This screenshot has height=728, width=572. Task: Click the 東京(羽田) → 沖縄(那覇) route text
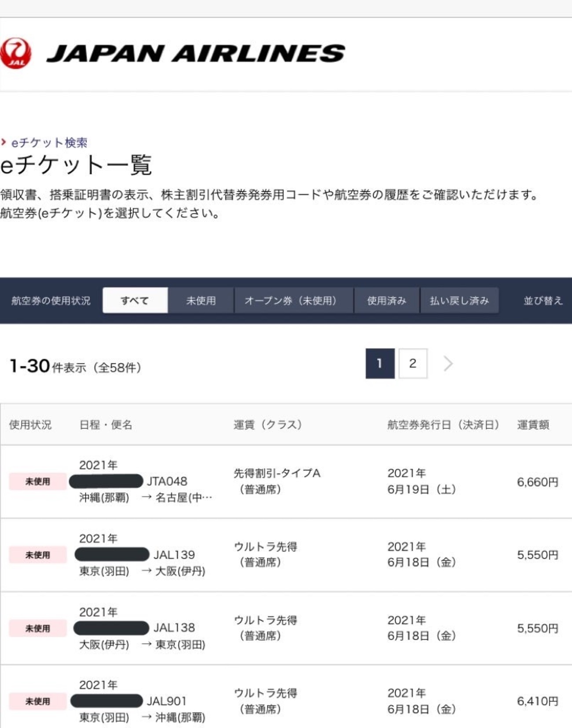(x=142, y=717)
